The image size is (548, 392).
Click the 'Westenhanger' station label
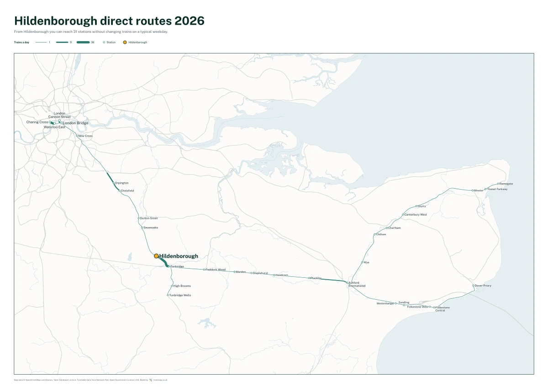point(385,303)
